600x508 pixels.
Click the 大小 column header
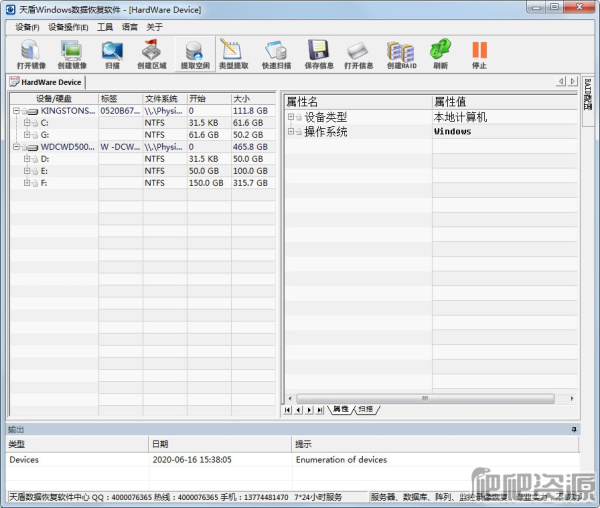(253, 99)
